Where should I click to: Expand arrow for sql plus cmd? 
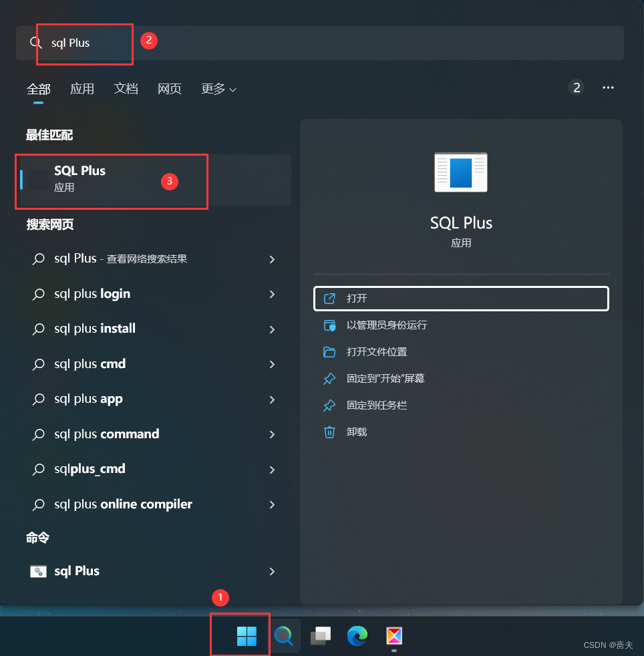(272, 364)
